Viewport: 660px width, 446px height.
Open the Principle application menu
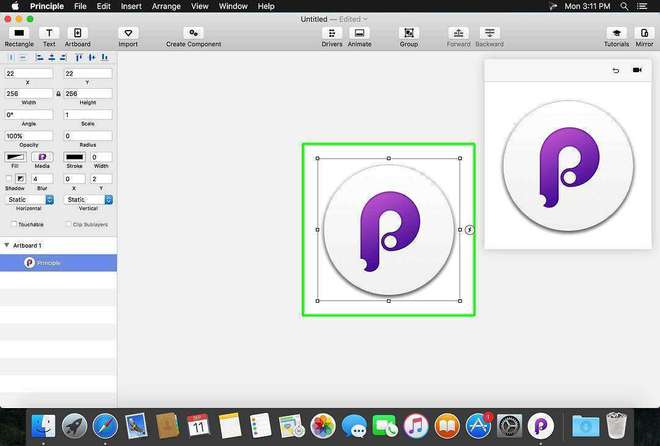click(x=47, y=6)
